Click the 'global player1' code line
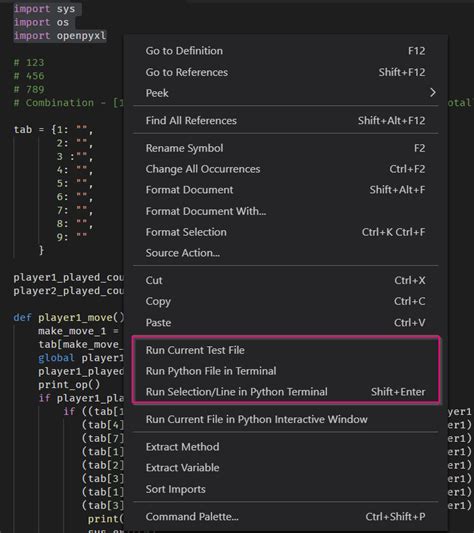 click(x=81, y=358)
